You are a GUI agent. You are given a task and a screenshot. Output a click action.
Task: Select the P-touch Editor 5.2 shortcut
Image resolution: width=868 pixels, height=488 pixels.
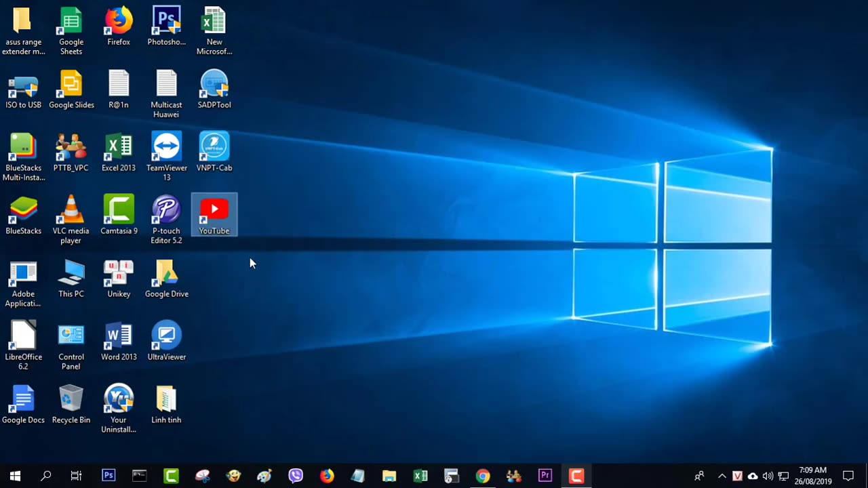[166, 220]
